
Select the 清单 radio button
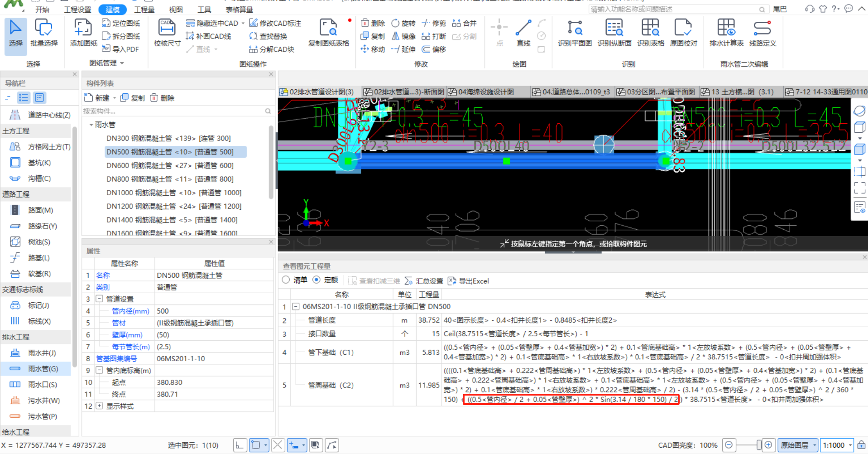(286, 280)
